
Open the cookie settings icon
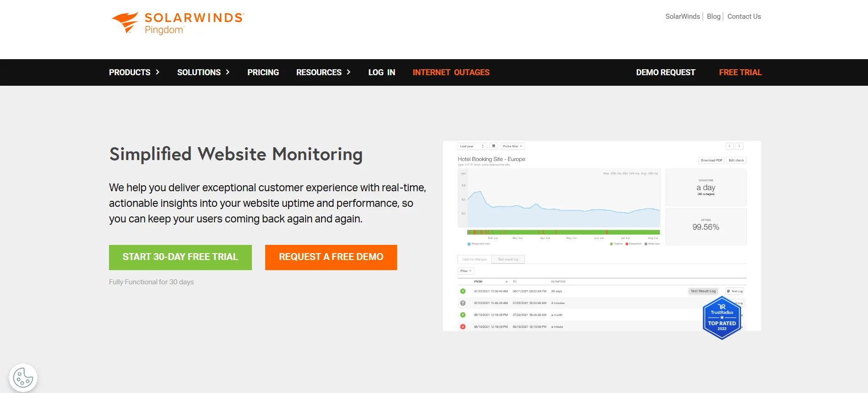pyautogui.click(x=23, y=378)
